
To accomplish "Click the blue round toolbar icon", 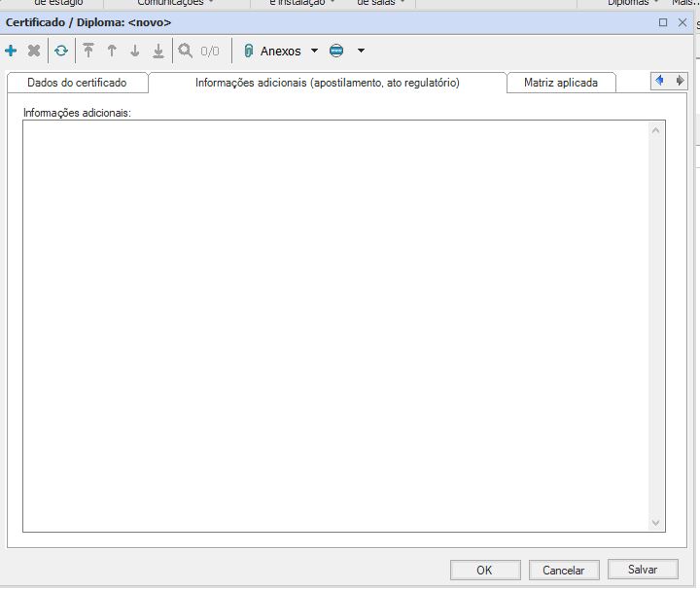I will click(x=336, y=51).
